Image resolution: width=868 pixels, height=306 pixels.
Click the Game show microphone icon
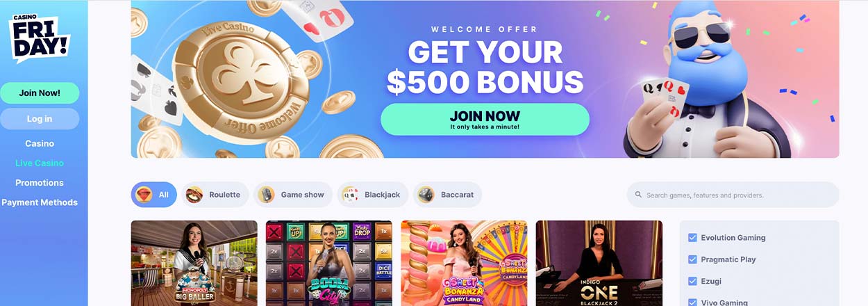click(x=267, y=195)
